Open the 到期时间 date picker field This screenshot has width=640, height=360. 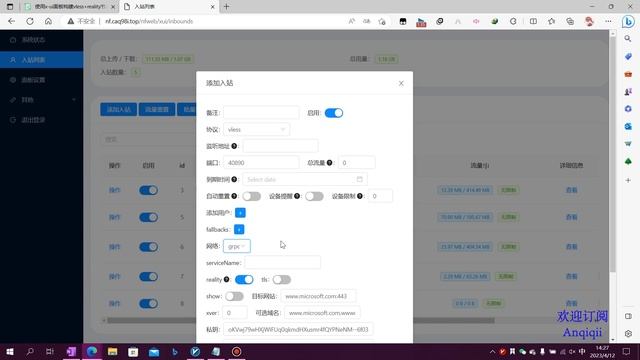click(305, 179)
